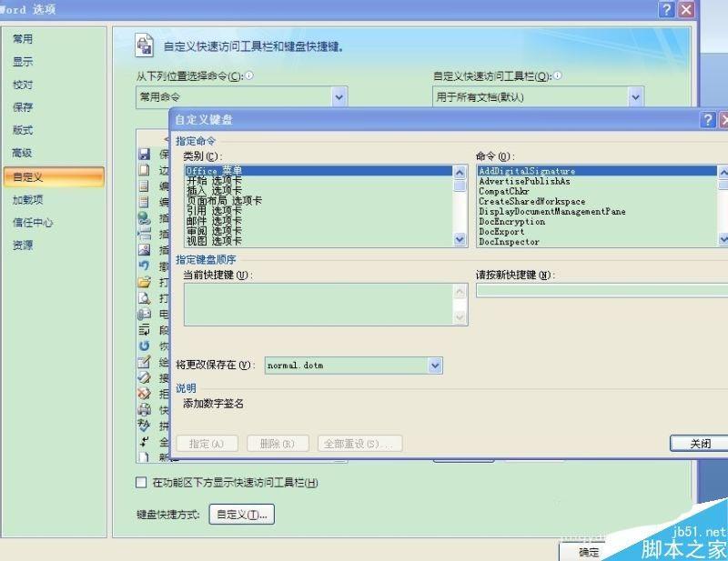
Task: Click the 关闭 button to close keyboard dialog
Action: pyautogui.click(x=698, y=443)
